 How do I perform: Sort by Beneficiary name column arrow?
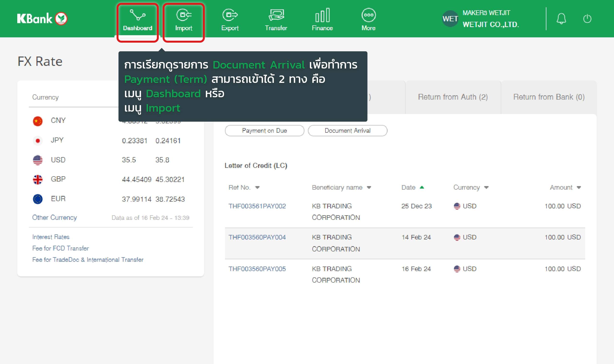tap(369, 188)
